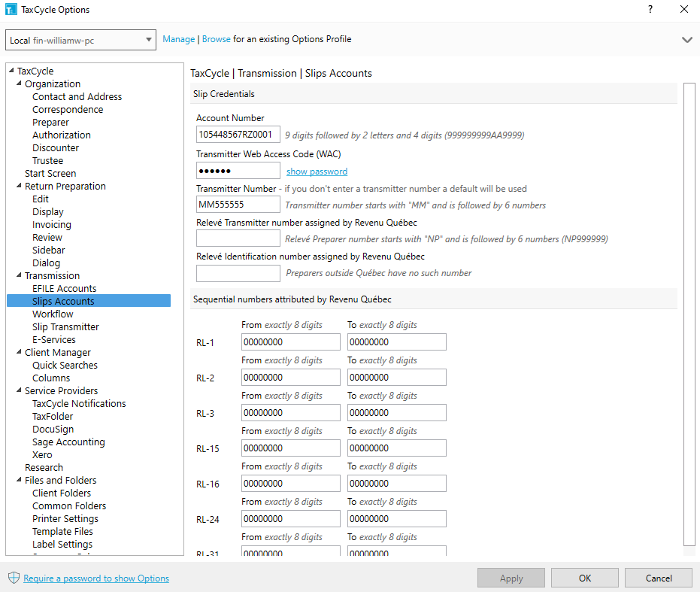Screen dimensions: 700x592
Task: Open the Local options profile dropdown
Action: (80, 40)
